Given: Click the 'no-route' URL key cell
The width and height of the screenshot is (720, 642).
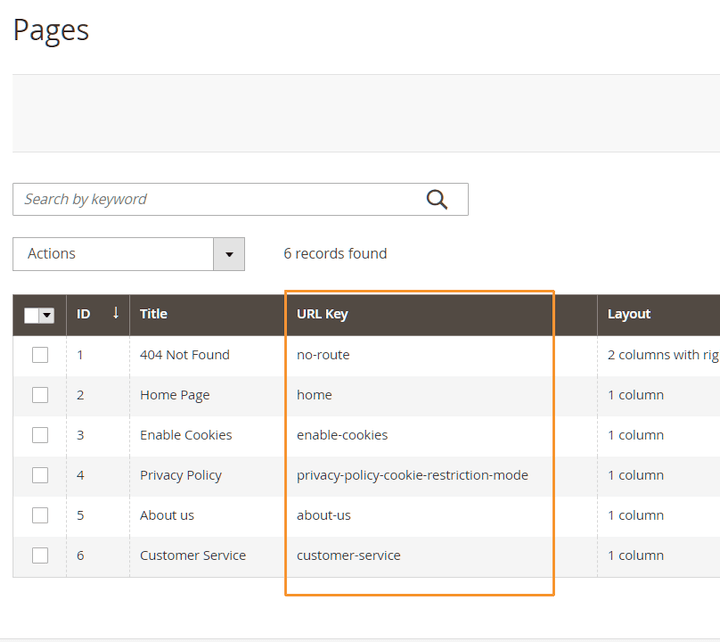Looking at the screenshot, I should (323, 355).
